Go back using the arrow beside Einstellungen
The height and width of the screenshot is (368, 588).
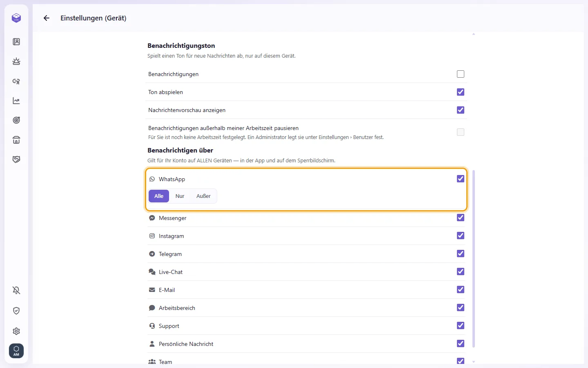coord(47,18)
